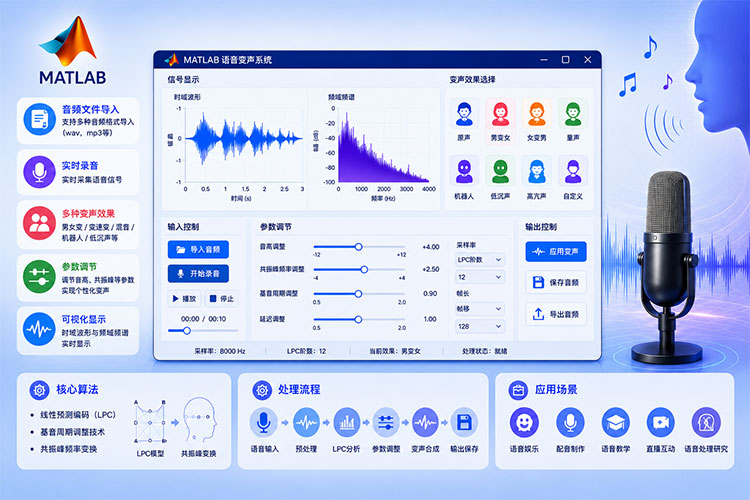Open the 帧移 dropdown

point(480,309)
